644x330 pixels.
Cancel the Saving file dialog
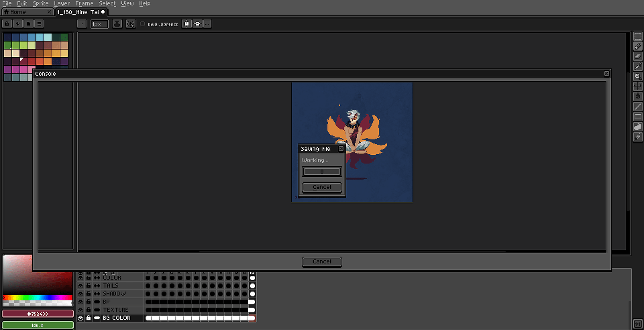pos(322,187)
